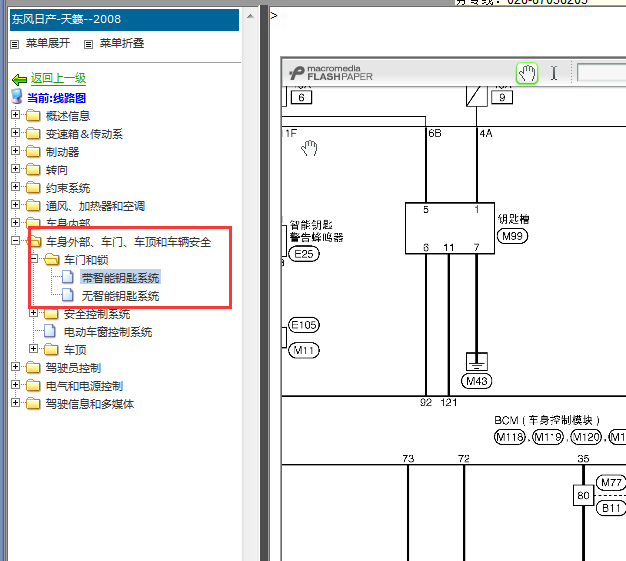626x561 pixels.
Task: Click the computer icon beside 当前:线路图
Action: pos(17,96)
